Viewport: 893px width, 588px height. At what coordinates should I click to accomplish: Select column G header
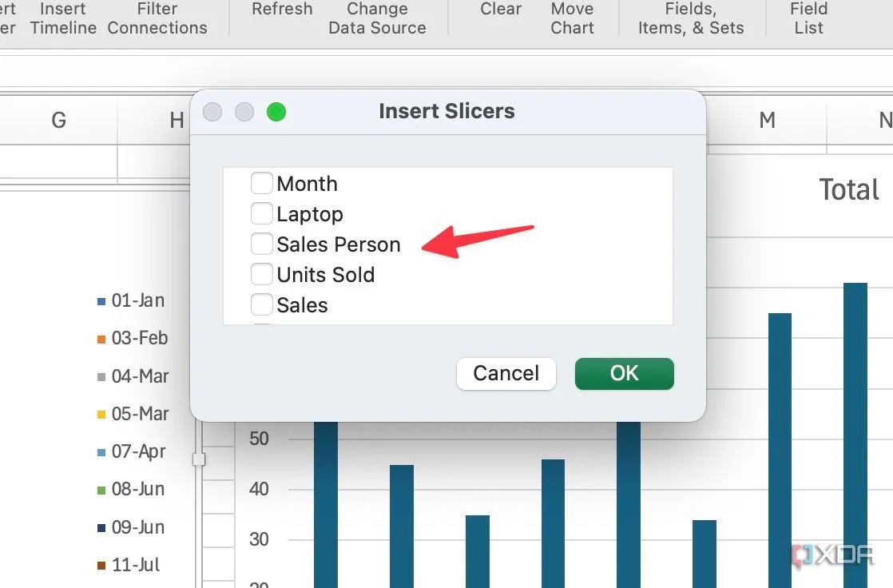pos(58,120)
